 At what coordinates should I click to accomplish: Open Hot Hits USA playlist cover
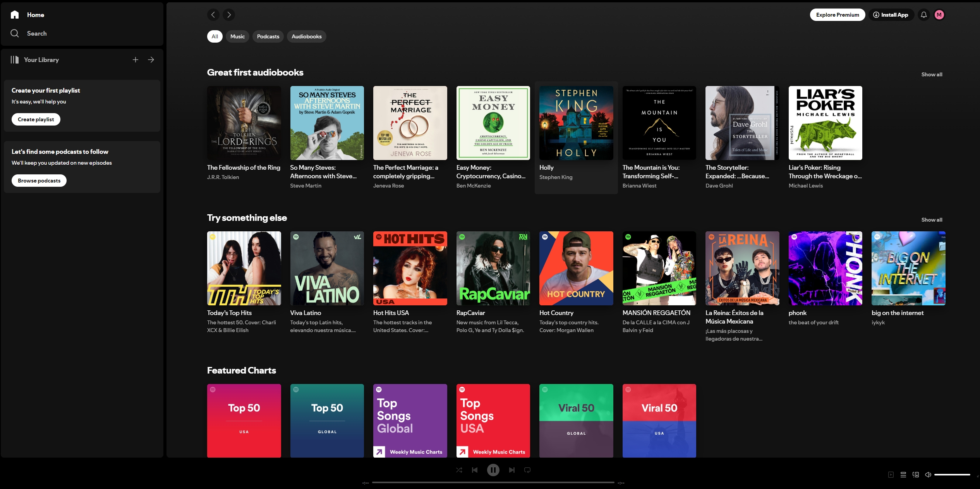410,268
